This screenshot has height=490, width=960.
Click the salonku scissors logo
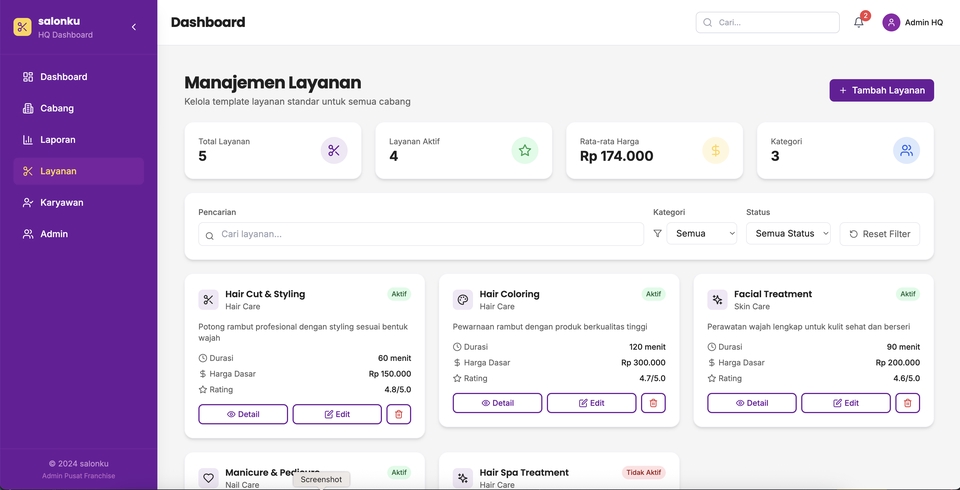pyautogui.click(x=22, y=26)
